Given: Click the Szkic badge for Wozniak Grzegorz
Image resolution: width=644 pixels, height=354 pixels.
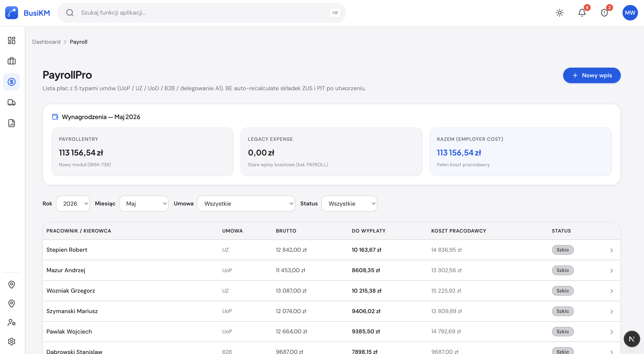Looking at the screenshot, I should [562, 291].
